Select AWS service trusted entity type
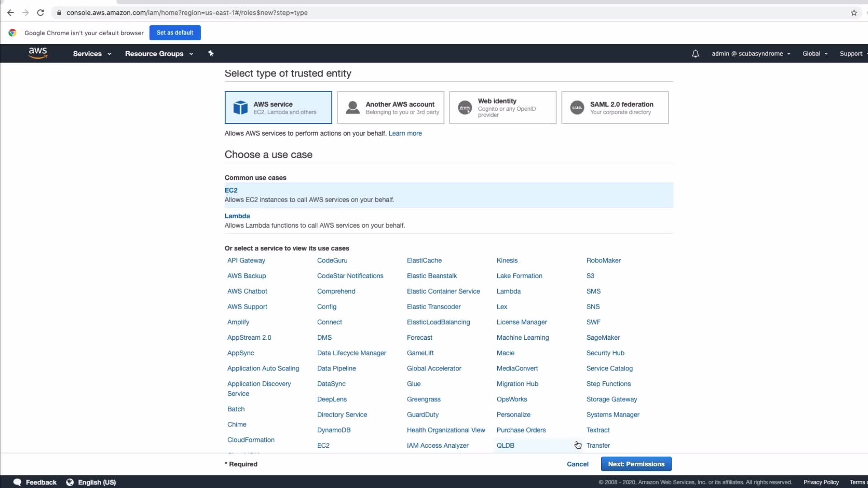868x488 pixels. pos(278,108)
